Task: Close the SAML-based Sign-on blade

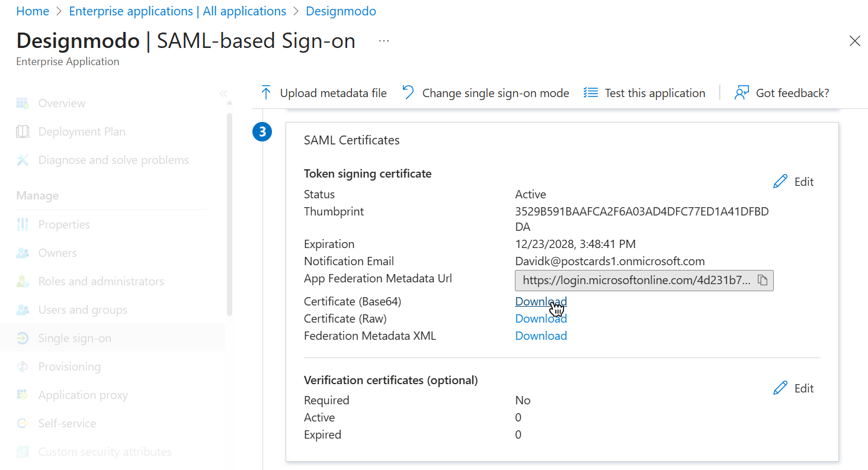Action: pos(854,41)
